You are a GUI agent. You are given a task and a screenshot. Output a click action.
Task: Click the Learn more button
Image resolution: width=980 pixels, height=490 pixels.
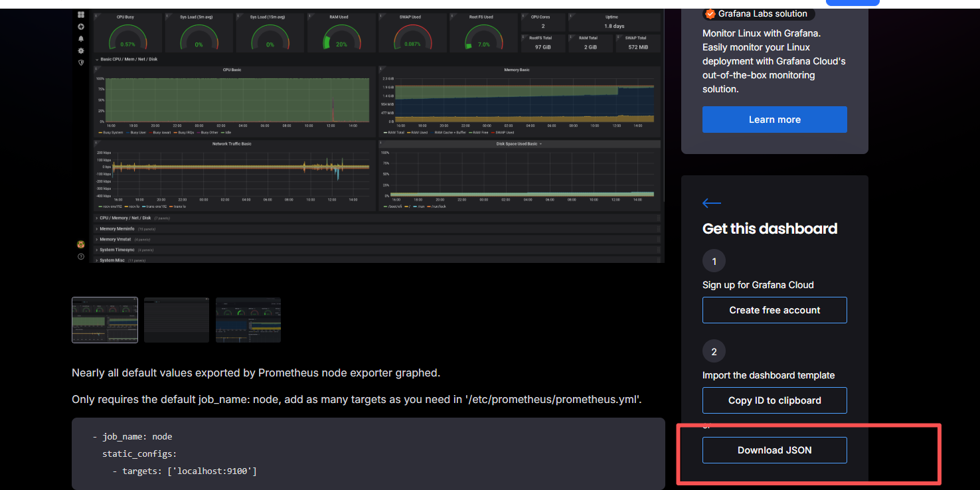pyautogui.click(x=775, y=120)
